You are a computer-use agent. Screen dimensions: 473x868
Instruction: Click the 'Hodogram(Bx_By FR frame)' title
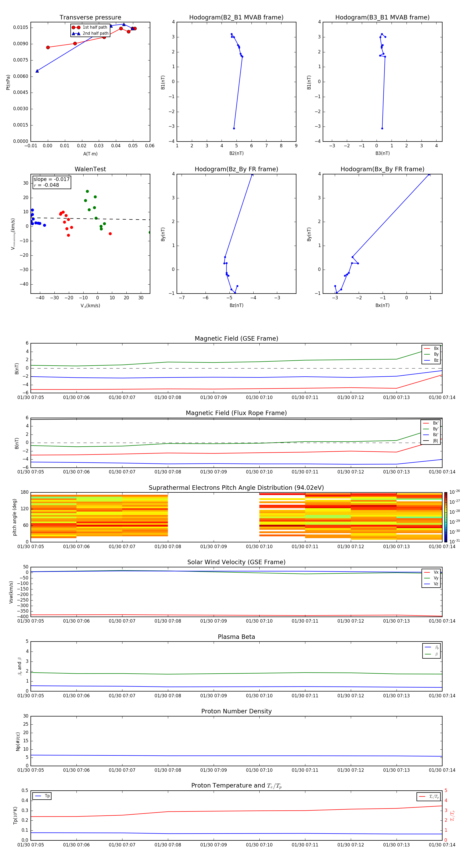(x=382, y=169)
